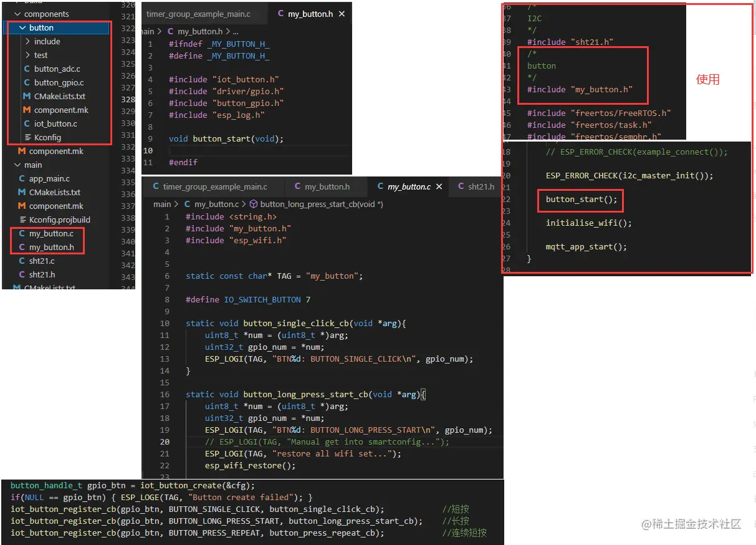Open button_gpio.c in the file tree

tap(59, 82)
